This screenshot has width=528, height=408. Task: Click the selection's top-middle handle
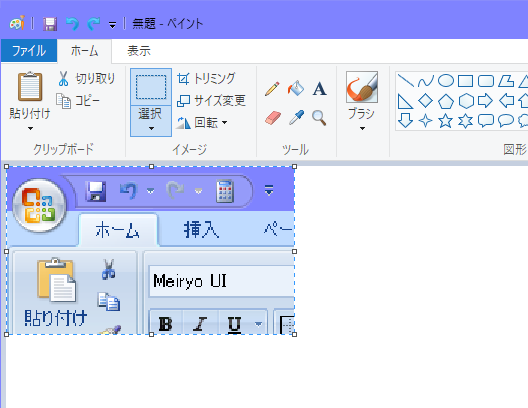pyautogui.click(x=152, y=167)
